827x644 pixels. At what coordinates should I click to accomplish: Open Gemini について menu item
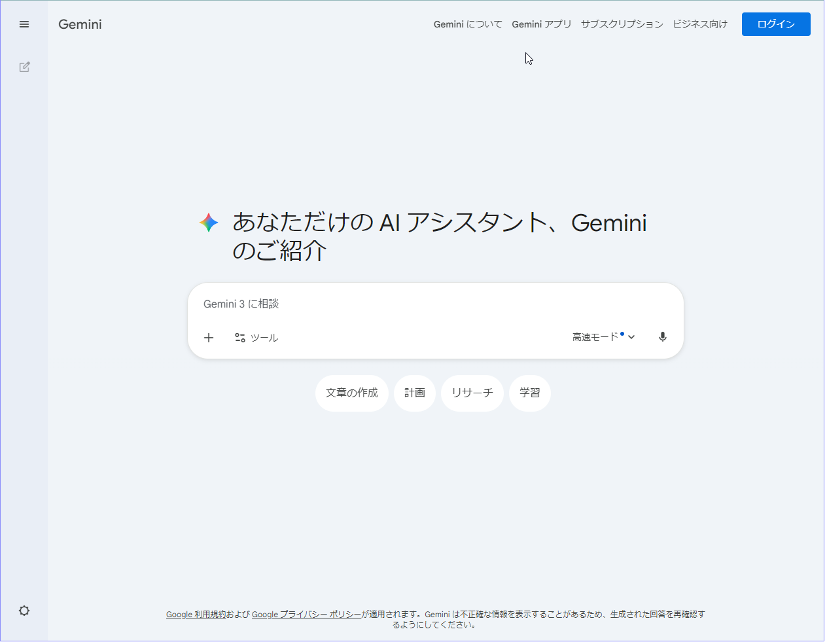468,24
